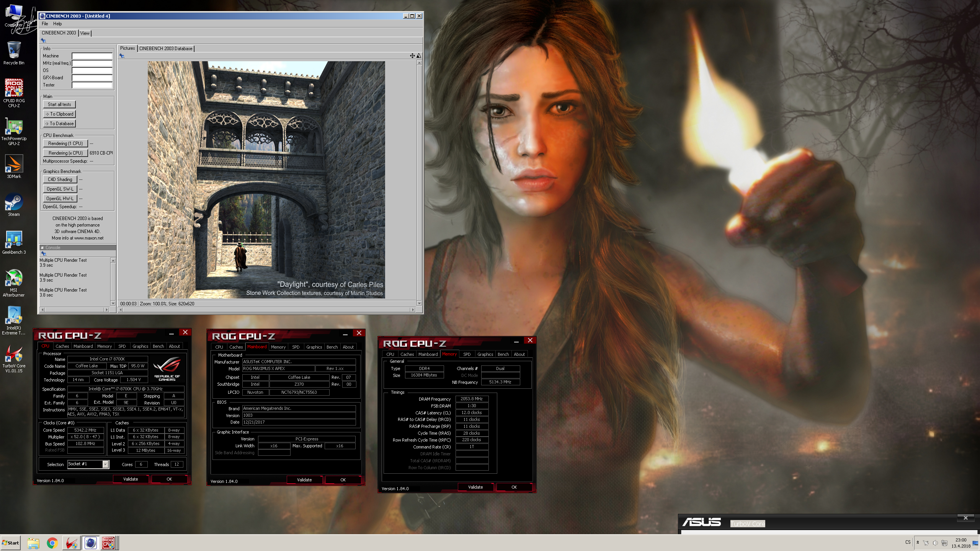The image size is (980, 551).
Task: Click OK in Mainboard CPU-Z window
Action: click(x=343, y=480)
